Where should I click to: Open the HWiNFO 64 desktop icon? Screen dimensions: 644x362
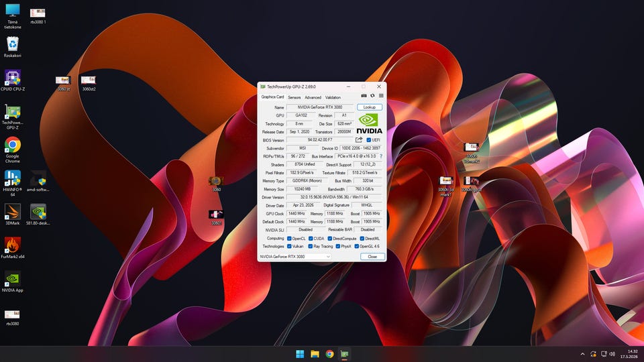[12, 183]
